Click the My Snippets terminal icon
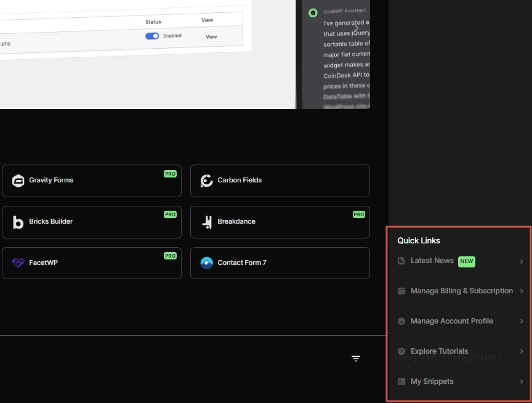Viewport: 532px width, 403px height. (401, 382)
